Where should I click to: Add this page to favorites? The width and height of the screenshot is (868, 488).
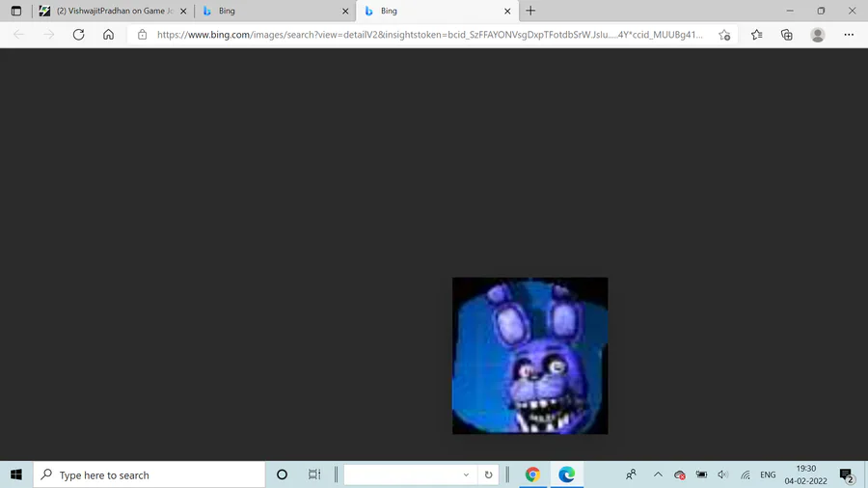click(724, 35)
